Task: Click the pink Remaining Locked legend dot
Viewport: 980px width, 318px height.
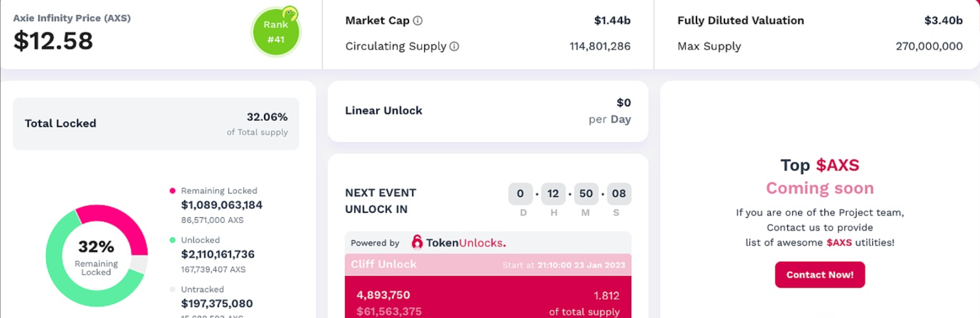Action: pos(173,191)
